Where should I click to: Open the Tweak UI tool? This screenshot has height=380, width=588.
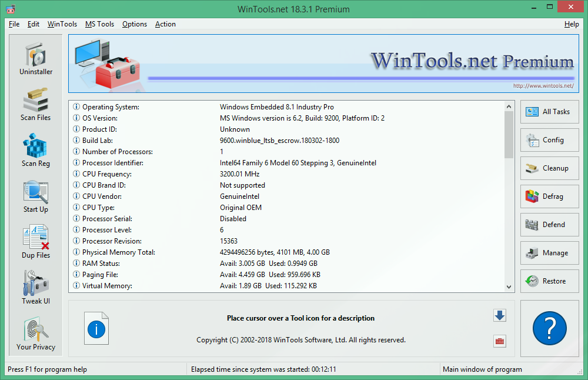pyautogui.click(x=35, y=286)
